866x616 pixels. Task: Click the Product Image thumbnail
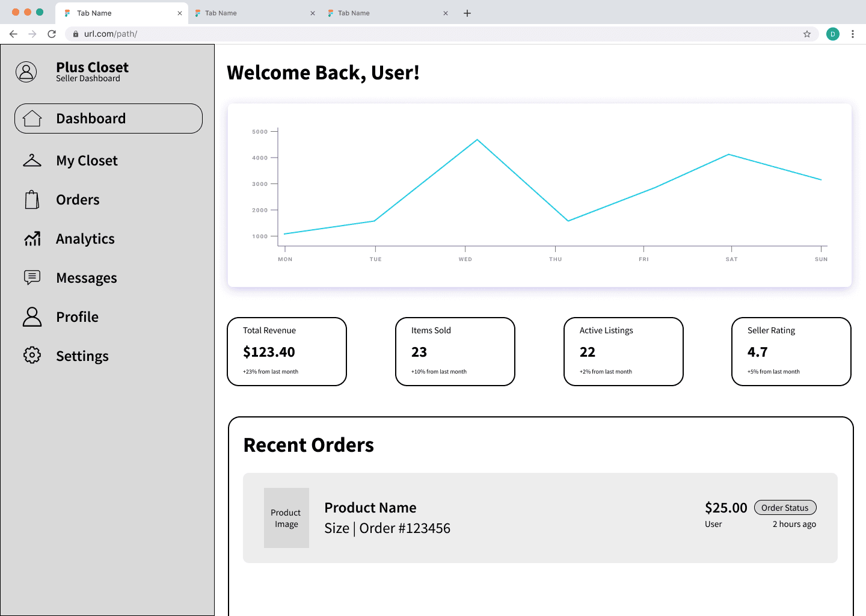pyautogui.click(x=286, y=518)
